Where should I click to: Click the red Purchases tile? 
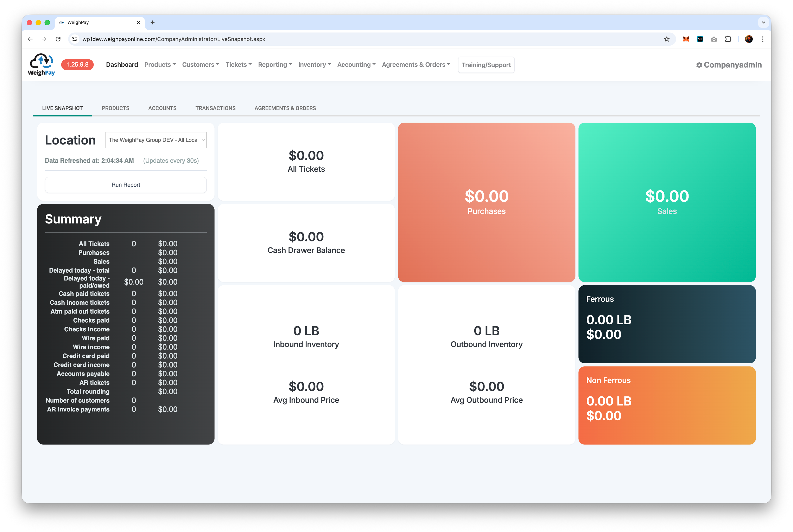click(x=486, y=202)
